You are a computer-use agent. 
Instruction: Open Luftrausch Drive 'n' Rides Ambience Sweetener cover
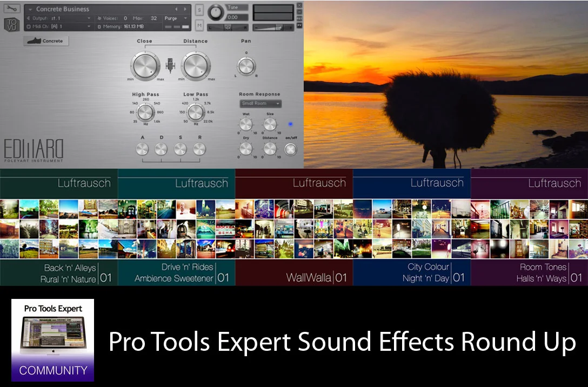click(x=177, y=227)
